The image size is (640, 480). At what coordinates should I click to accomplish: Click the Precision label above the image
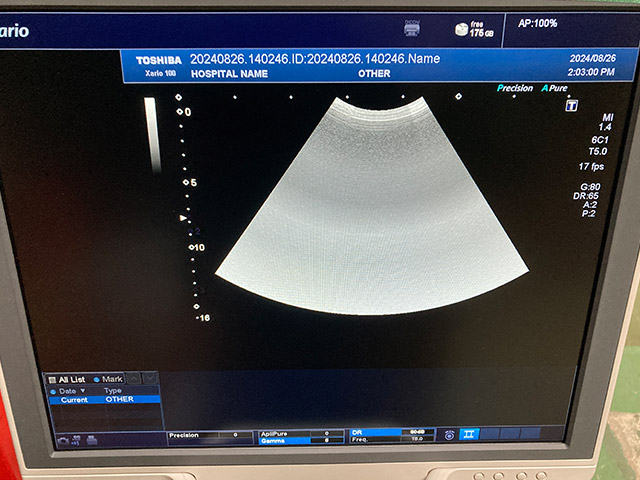[x=515, y=88]
